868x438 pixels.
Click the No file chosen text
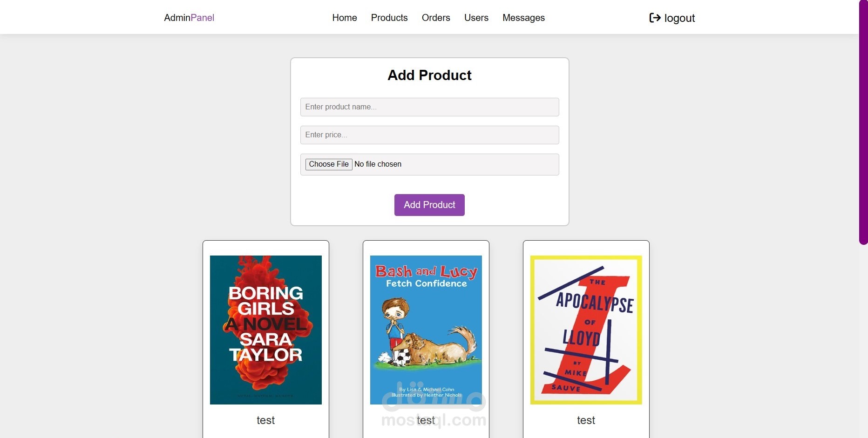point(378,164)
